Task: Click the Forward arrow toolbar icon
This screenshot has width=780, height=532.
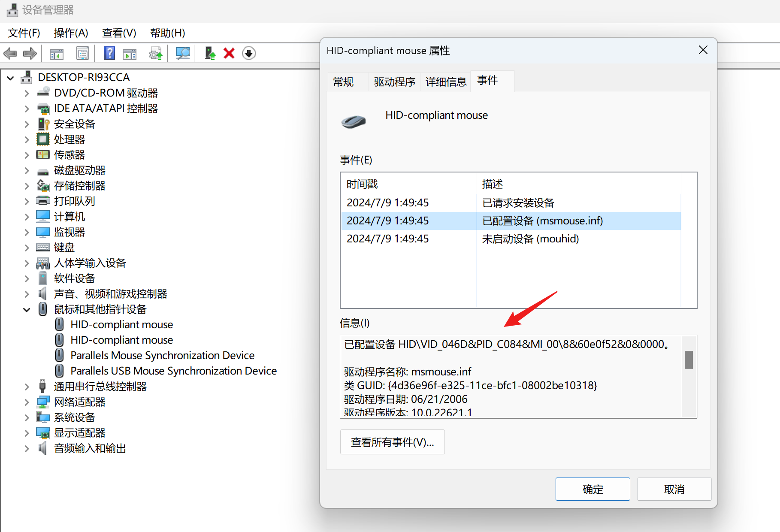Action: click(30, 54)
